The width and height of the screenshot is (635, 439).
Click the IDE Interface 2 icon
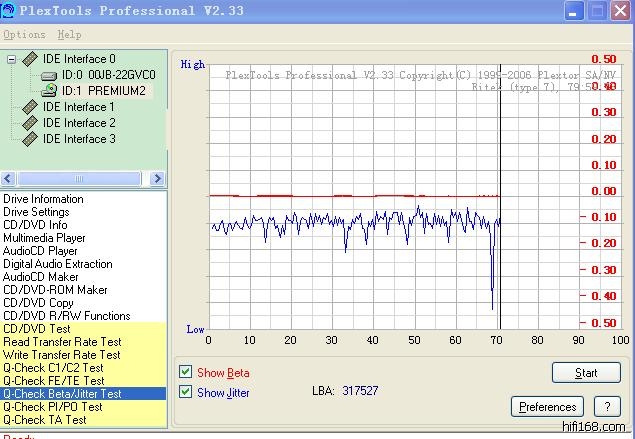click(30, 123)
